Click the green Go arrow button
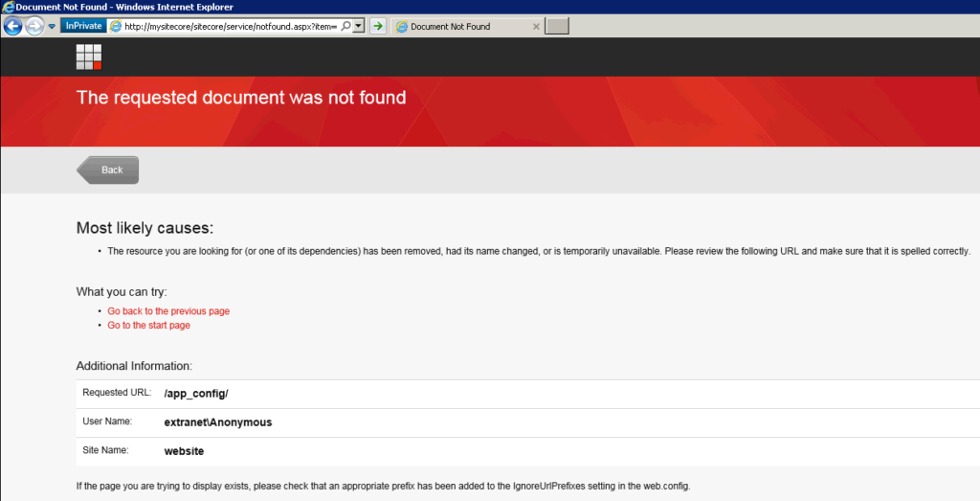Image resolution: width=980 pixels, height=501 pixels. (x=377, y=26)
